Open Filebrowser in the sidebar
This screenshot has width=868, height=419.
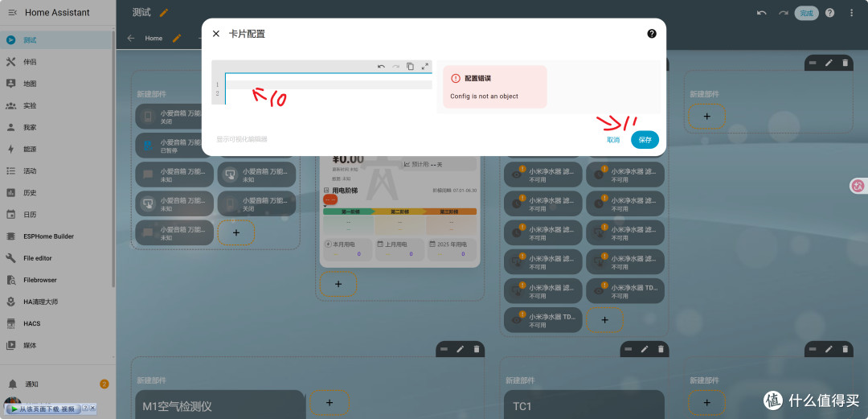pos(55,280)
